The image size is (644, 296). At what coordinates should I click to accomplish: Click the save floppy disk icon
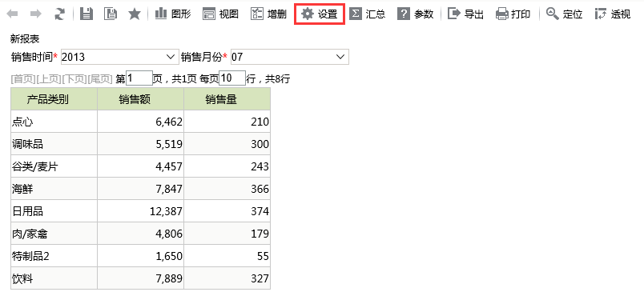(x=87, y=14)
